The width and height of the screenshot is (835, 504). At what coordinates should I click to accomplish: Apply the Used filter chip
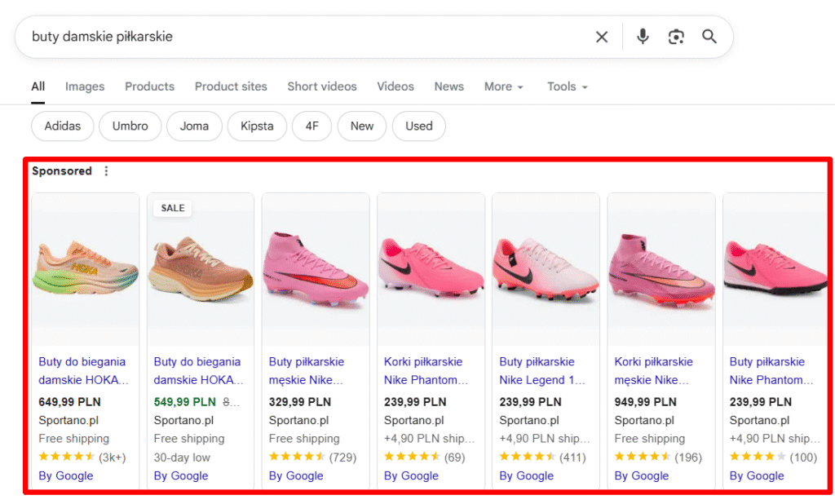point(418,126)
